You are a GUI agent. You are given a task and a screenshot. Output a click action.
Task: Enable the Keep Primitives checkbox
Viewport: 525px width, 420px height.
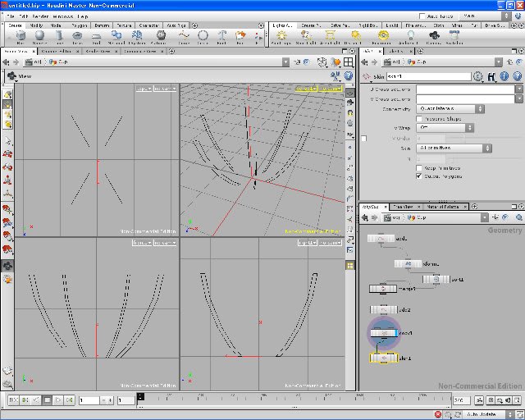click(x=421, y=167)
